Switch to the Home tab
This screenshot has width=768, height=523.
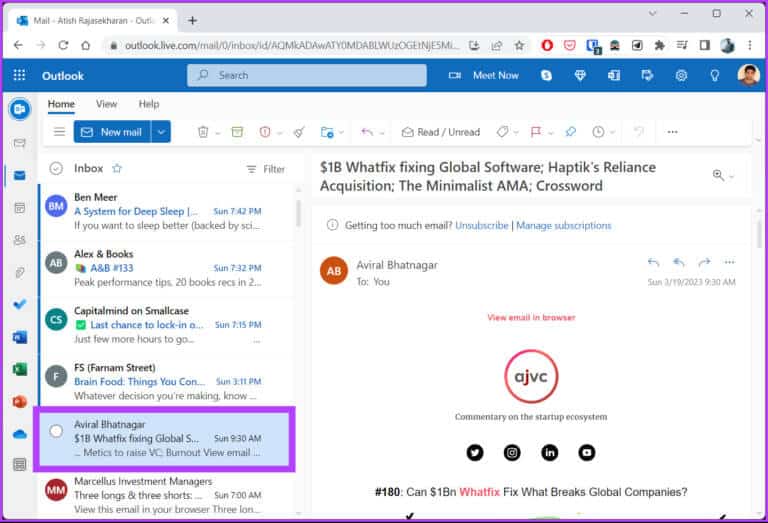61,104
